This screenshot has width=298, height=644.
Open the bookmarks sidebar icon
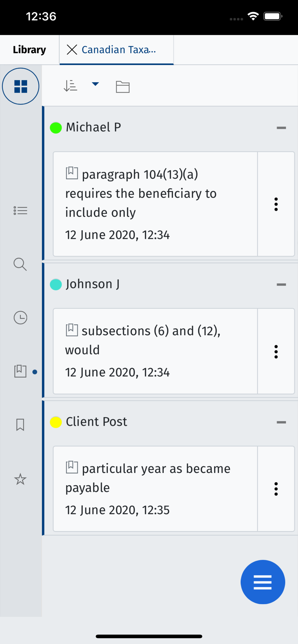pos(20,425)
